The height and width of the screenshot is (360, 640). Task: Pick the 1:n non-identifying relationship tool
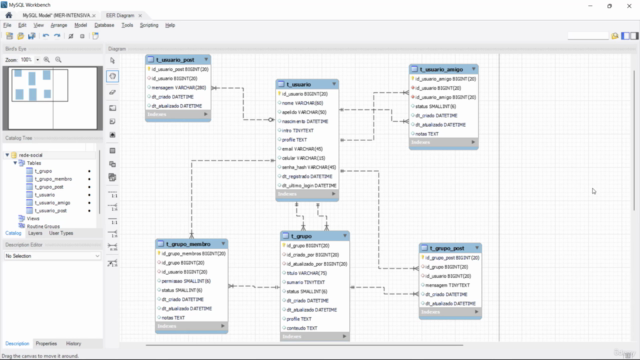113,207
